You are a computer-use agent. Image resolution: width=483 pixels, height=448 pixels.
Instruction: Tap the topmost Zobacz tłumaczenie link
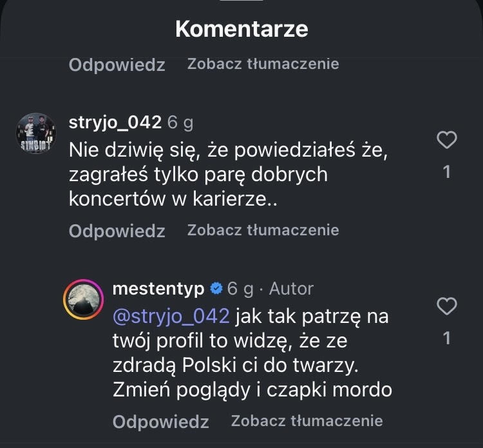point(263,64)
